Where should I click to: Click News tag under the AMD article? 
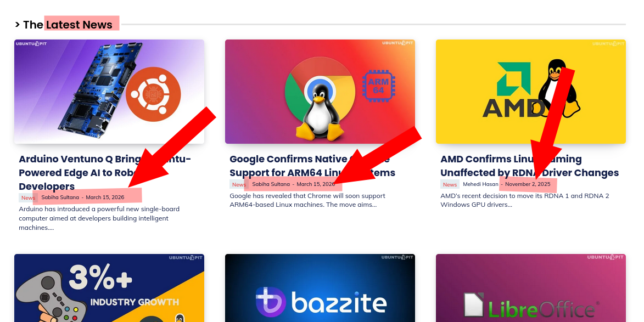[450, 184]
